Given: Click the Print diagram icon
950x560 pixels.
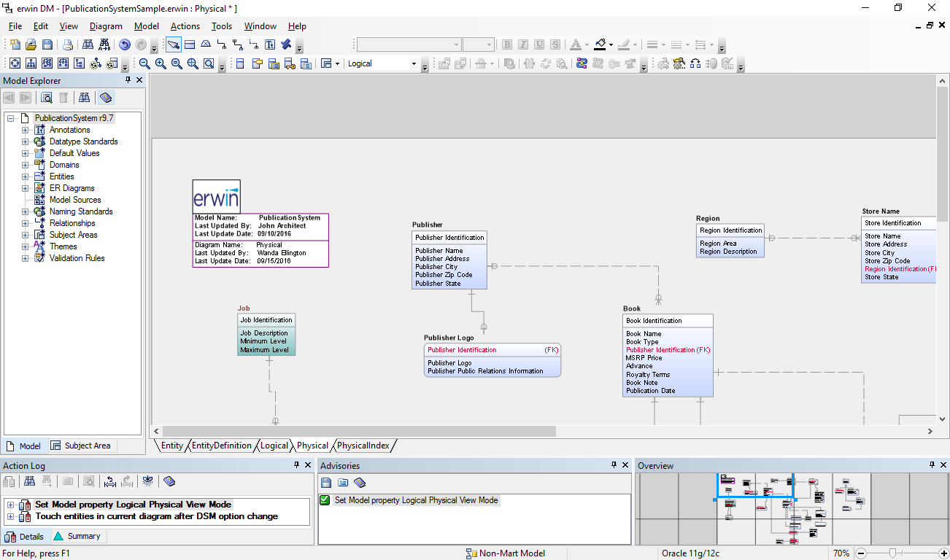Looking at the screenshot, I should coord(69,44).
